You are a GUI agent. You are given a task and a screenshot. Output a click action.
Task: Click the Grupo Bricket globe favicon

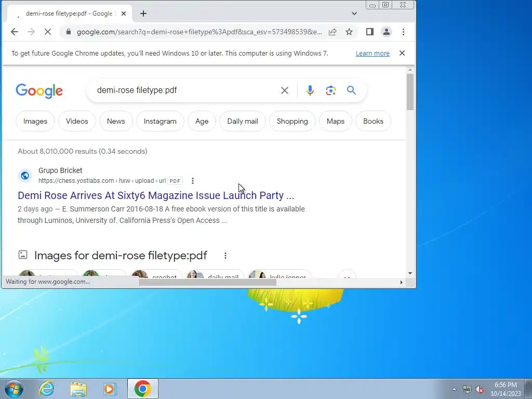[x=25, y=176]
